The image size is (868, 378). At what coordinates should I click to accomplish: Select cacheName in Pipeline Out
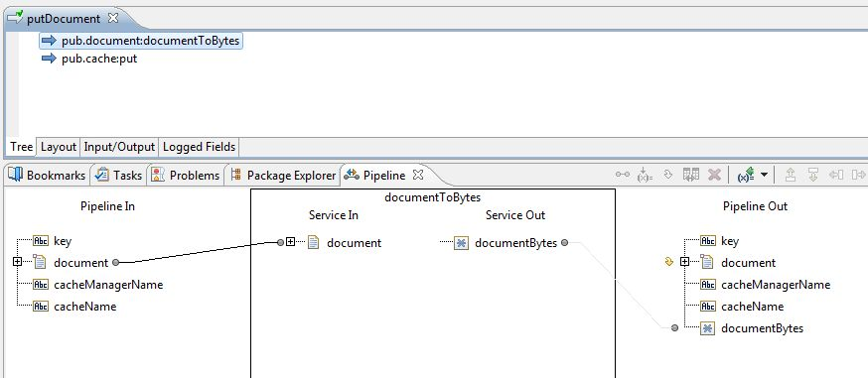tap(753, 307)
